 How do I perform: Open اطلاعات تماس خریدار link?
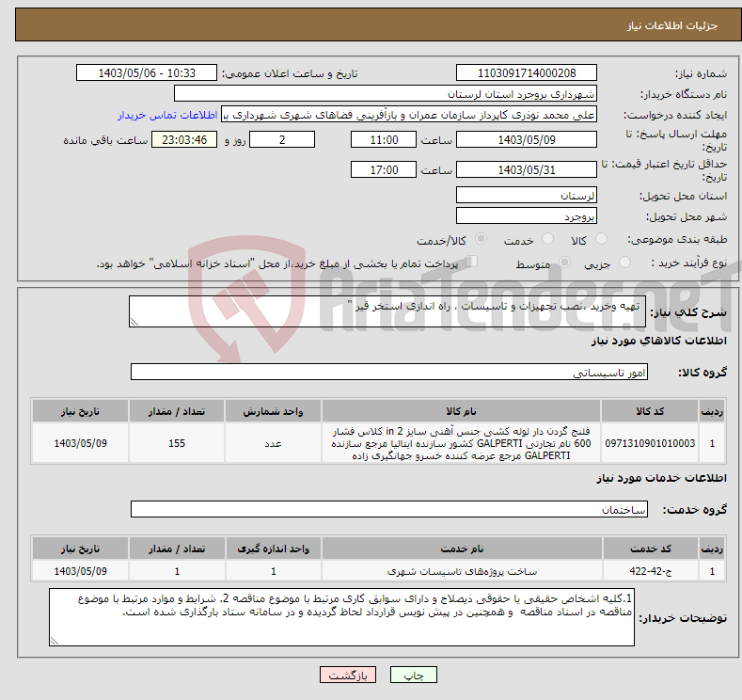coord(167,115)
